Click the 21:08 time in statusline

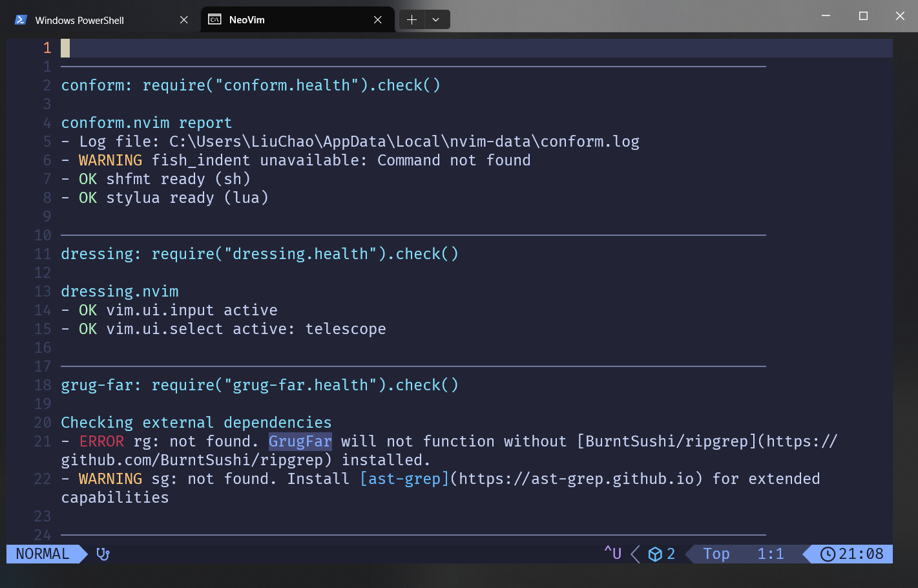pyautogui.click(x=861, y=554)
